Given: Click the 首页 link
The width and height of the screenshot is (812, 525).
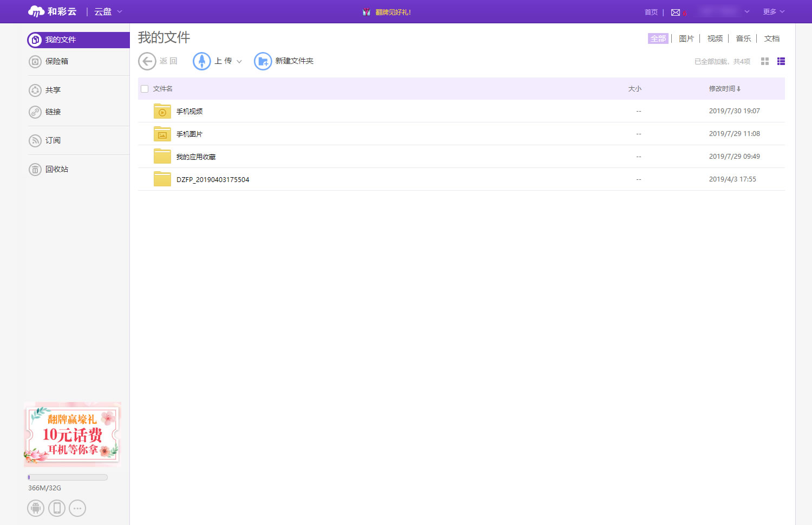Looking at the screenshot, I should tap(651, 12).
